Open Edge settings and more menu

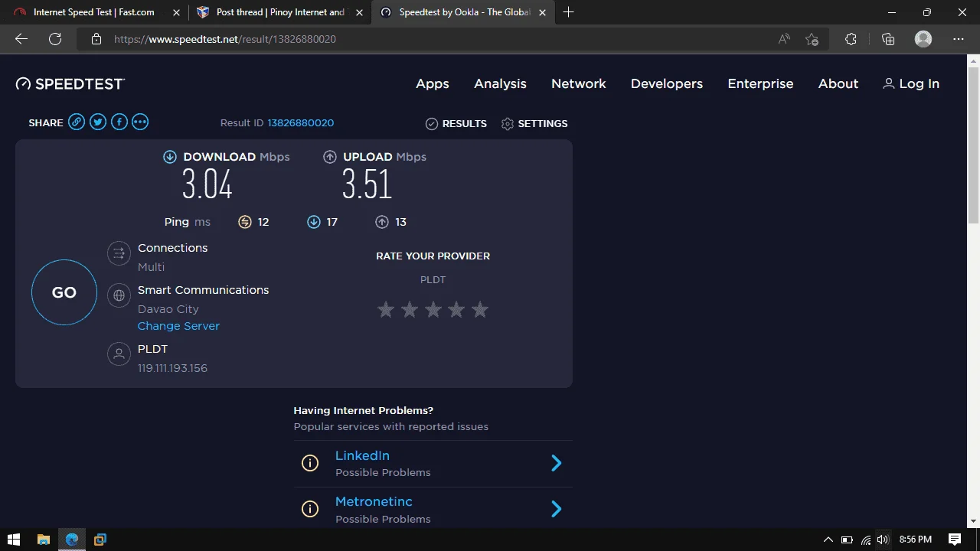click(x=959, y=39)
